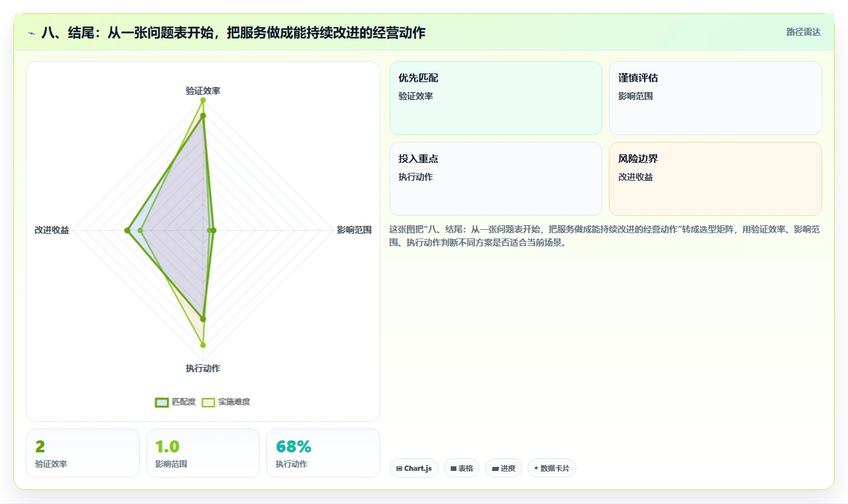Screen dimensions: 848x504
Task: Click 执行动作 text in 投入重点 card
Action: pos(415,177)
